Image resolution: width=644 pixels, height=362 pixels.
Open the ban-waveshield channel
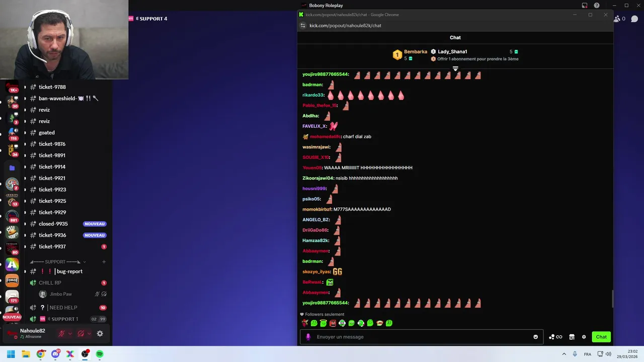[68, 99]
